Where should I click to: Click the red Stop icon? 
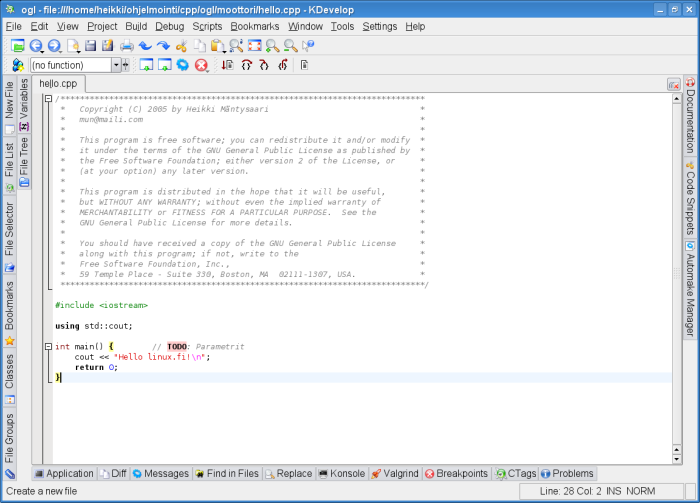pyautogui.click(x=201, y=65)
